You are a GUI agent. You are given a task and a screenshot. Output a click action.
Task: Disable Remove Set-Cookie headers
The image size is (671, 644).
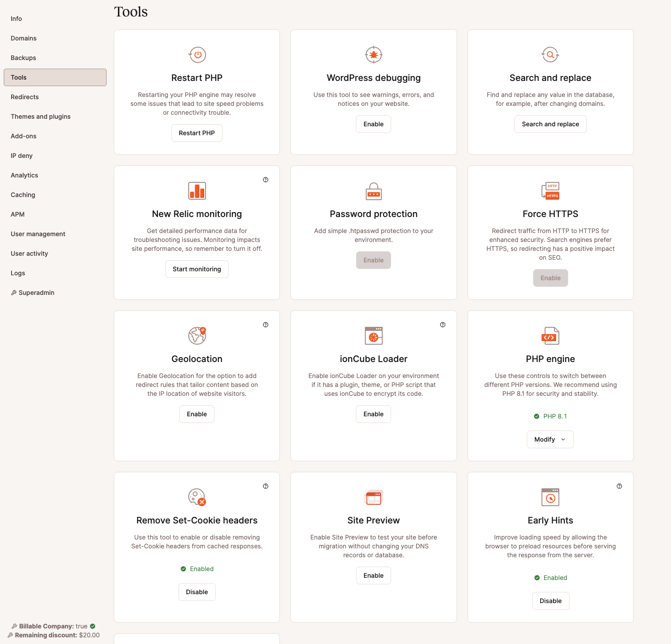pyautogui.click(x=197, y=592)
